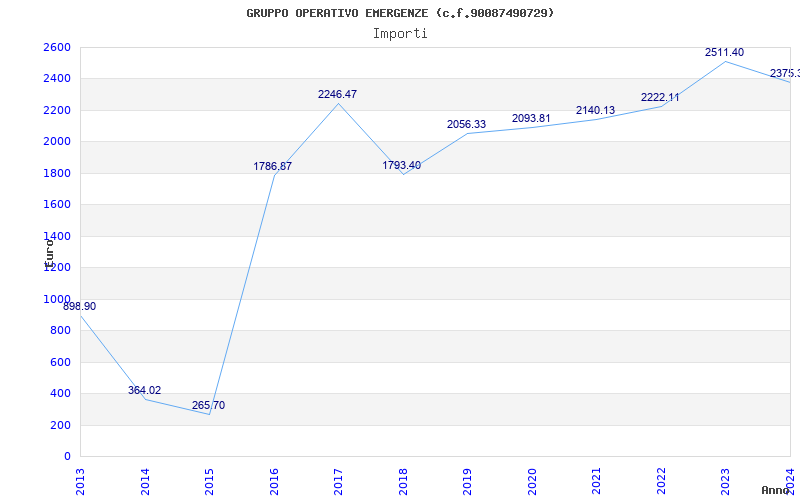Click the 2140.13 data label
This screenshot has height=500, width=800.
(595, 110)
